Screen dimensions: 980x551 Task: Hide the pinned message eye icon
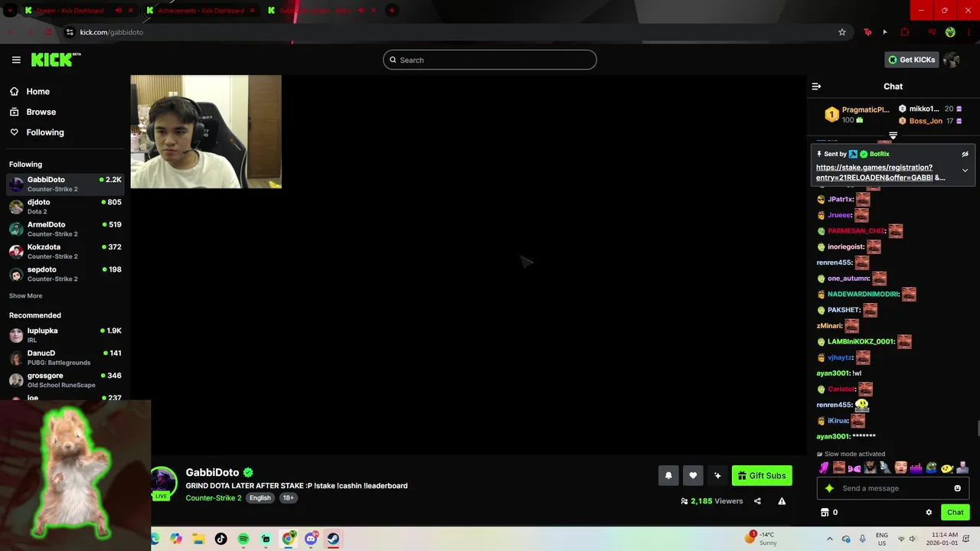pyautogui.click(x=965, y=154)
